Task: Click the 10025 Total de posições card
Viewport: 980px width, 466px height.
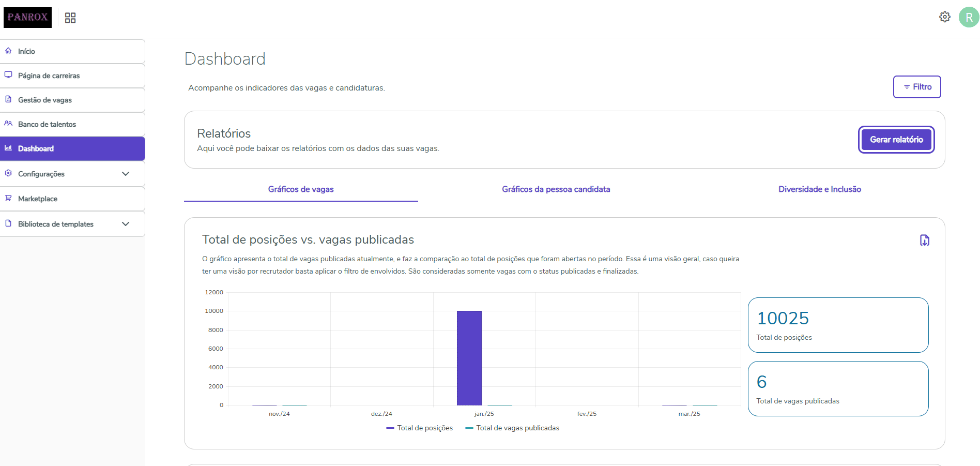Action: pyautogui.click(x=838, y=325)
